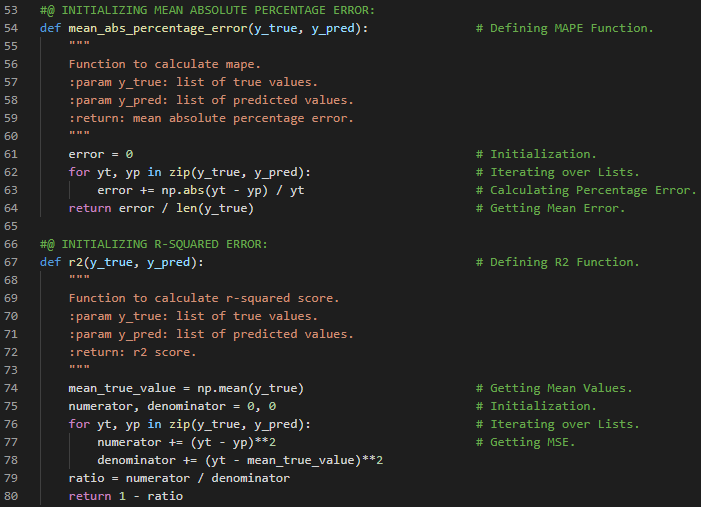Screen dimensions: 701x507
Task: Click line number 67 in the gutter
Action: (x=12, y=262)
